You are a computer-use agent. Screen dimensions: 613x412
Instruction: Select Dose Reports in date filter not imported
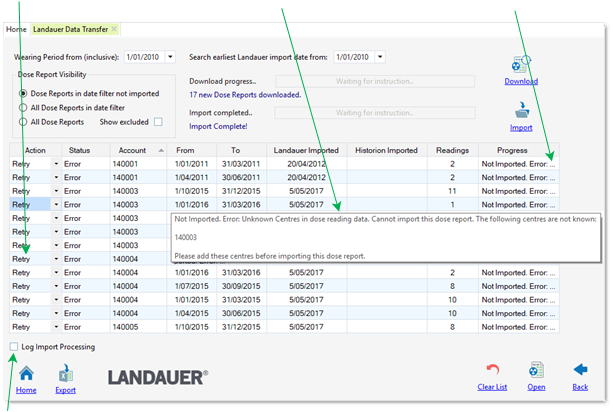(x=23, y=93)
